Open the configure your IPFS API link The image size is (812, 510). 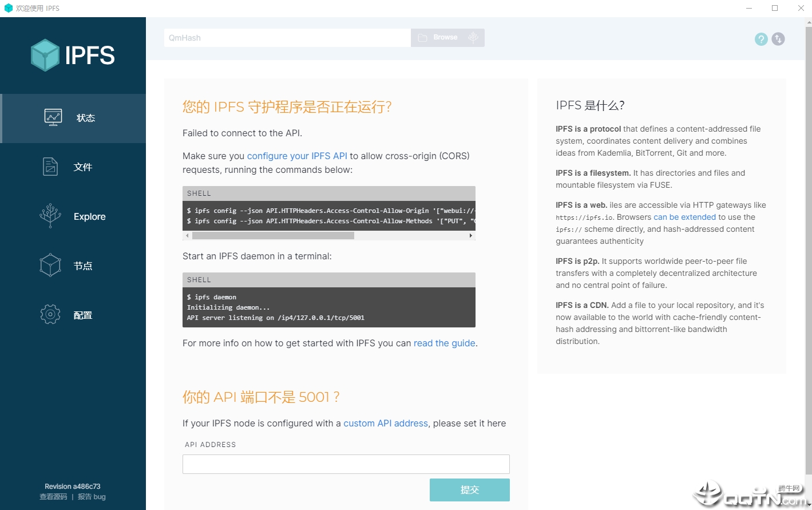(297, 156)
